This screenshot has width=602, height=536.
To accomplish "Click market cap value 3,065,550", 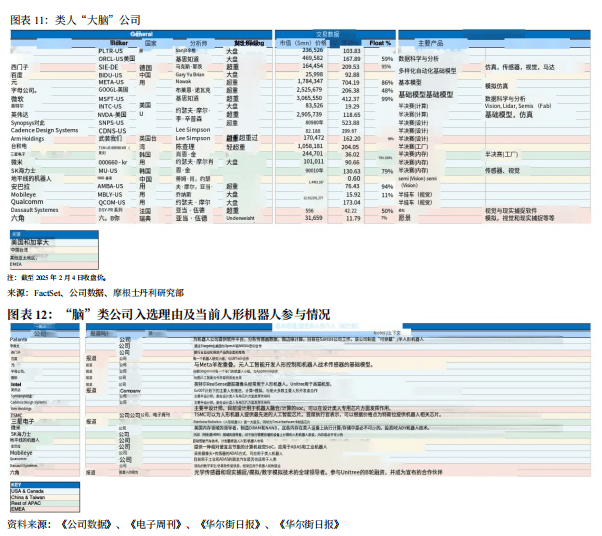I will coord(309,98).
